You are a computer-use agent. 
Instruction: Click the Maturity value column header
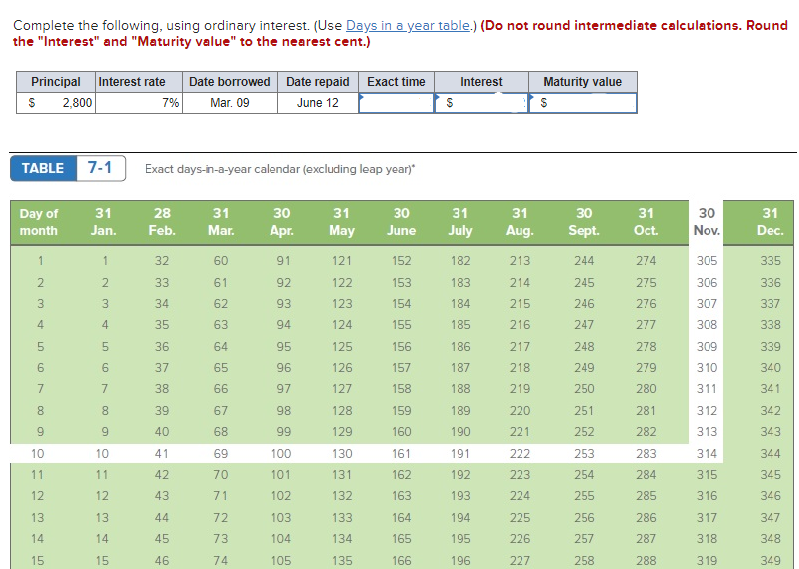tap(583, 82)
